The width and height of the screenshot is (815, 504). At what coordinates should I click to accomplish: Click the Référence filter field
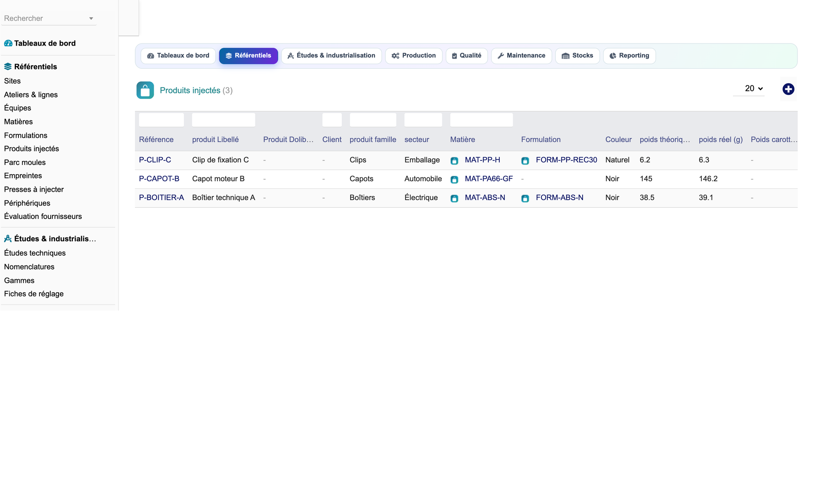pyautogui.click(x=161, y=120)
